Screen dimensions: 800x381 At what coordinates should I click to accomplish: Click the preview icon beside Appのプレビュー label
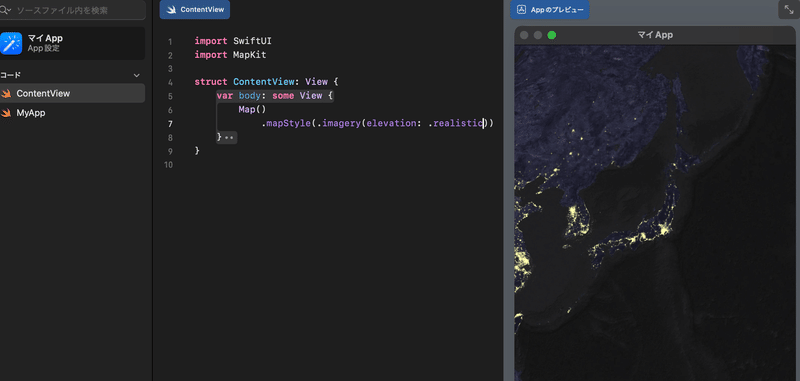pyautogui.click(x=521, y=10)
